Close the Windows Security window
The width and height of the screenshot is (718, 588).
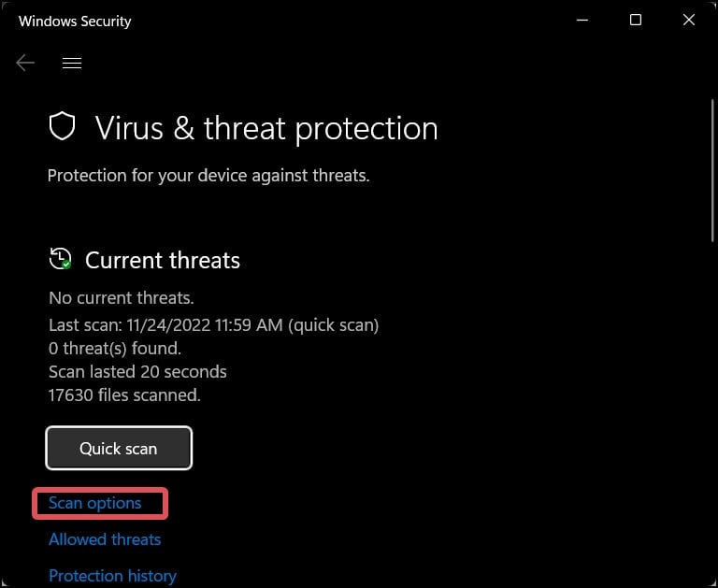(x=689, y=20)
